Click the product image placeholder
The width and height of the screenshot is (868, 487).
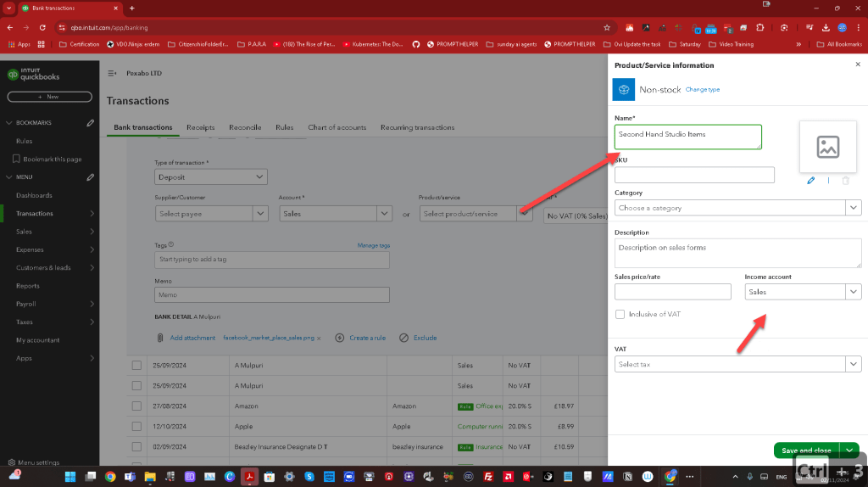tap(827, 147)
